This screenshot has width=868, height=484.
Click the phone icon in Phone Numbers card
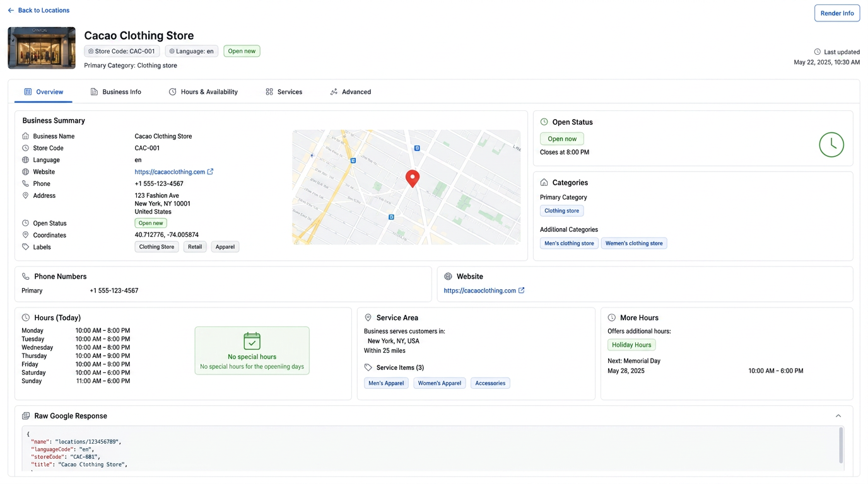click(x=25, y=277)
